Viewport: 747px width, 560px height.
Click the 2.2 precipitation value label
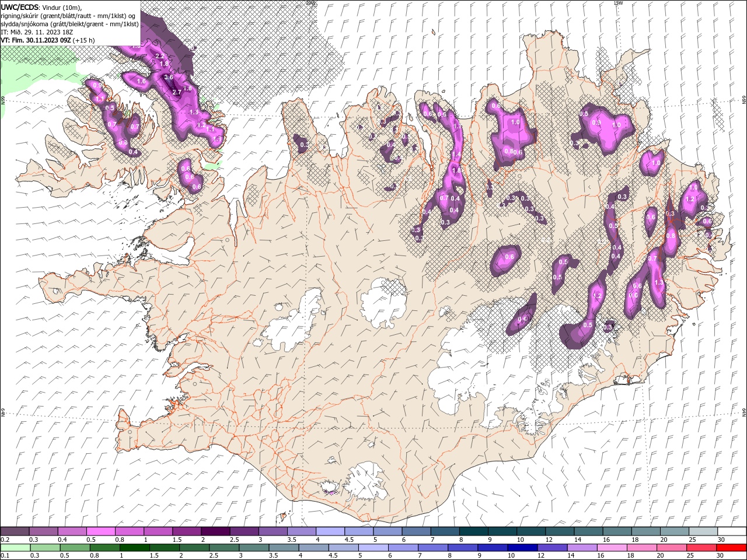tap(160, 56)
